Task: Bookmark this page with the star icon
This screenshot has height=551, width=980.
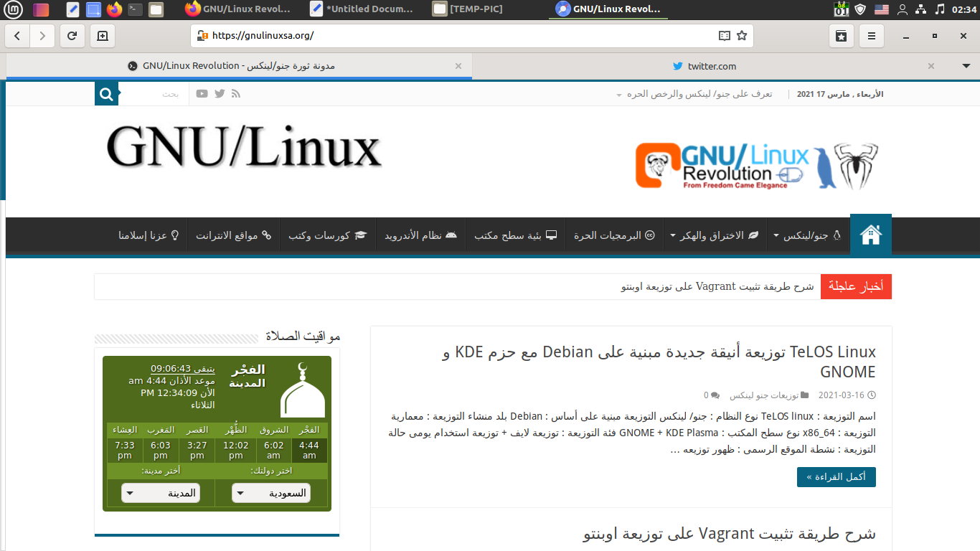Action: [742, 35]
